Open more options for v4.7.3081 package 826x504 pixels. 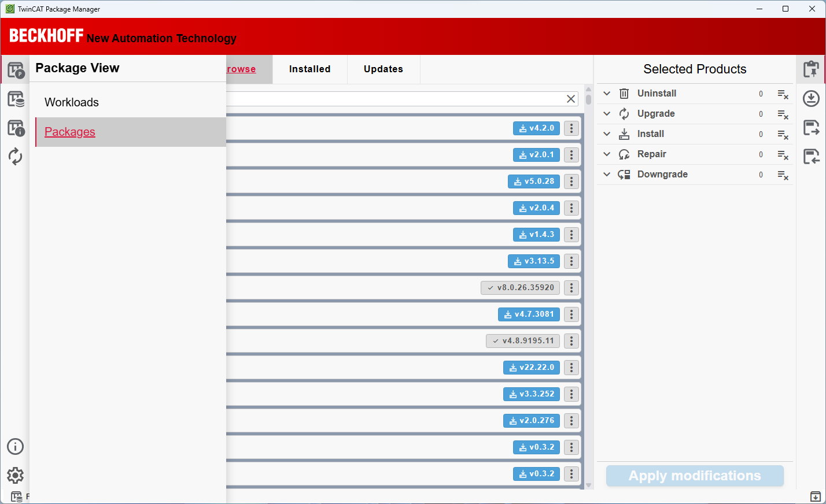pyautogui.click(x=571, y=314)
